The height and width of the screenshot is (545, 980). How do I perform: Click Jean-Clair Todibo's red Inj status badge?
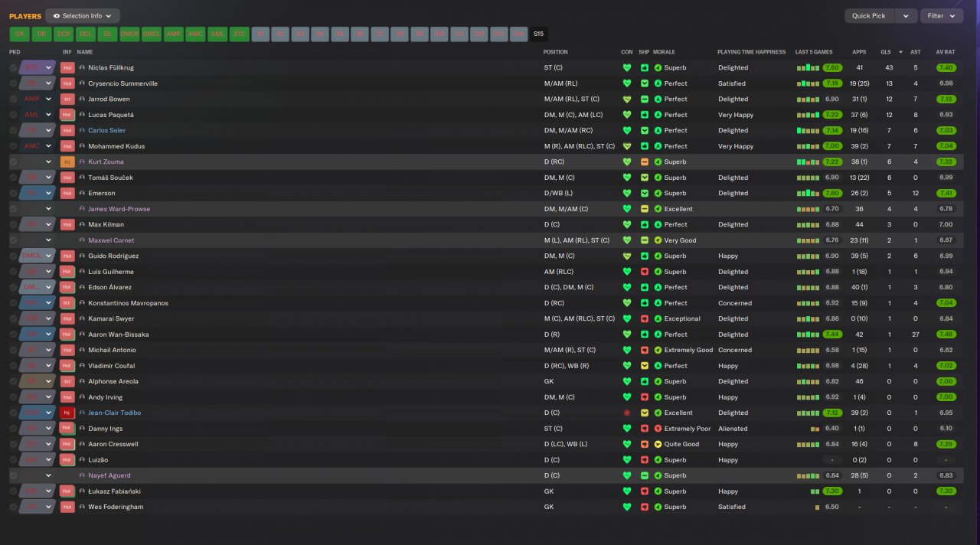(67, 413)
